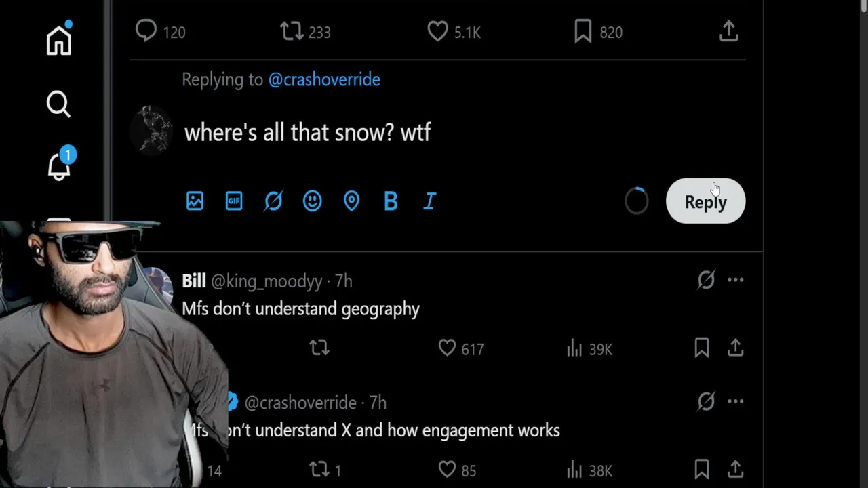Screen dimensions: 868x488
Task: Tag a location in the reply
Action: 351,201
